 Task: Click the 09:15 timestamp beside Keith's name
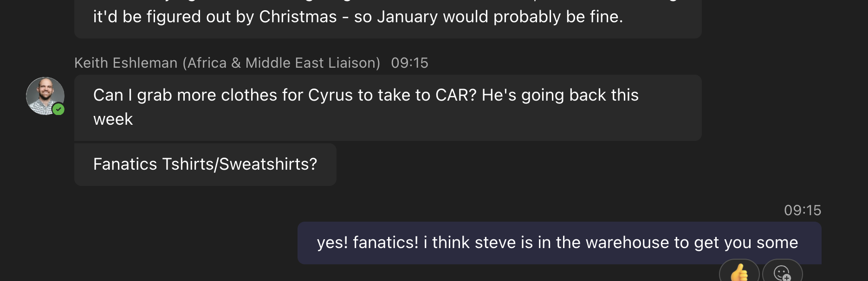tap(409, 63)
